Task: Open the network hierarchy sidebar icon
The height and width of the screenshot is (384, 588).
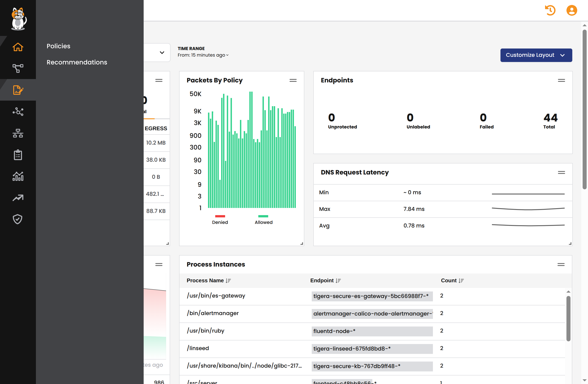Action: [18, 133]
